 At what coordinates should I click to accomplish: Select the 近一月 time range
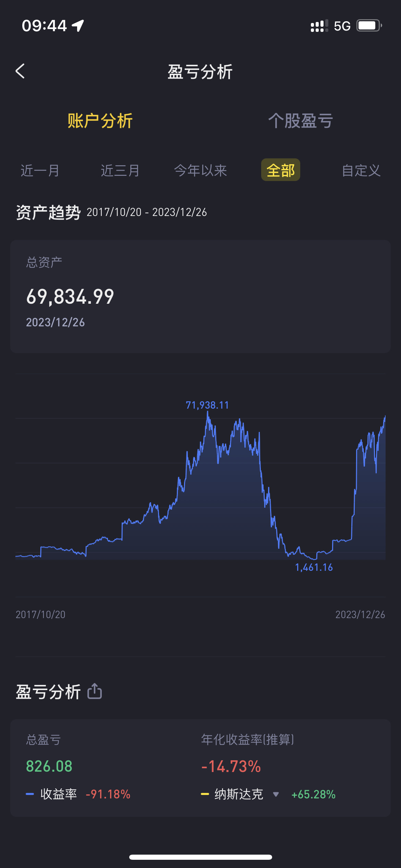coord(40,170)
